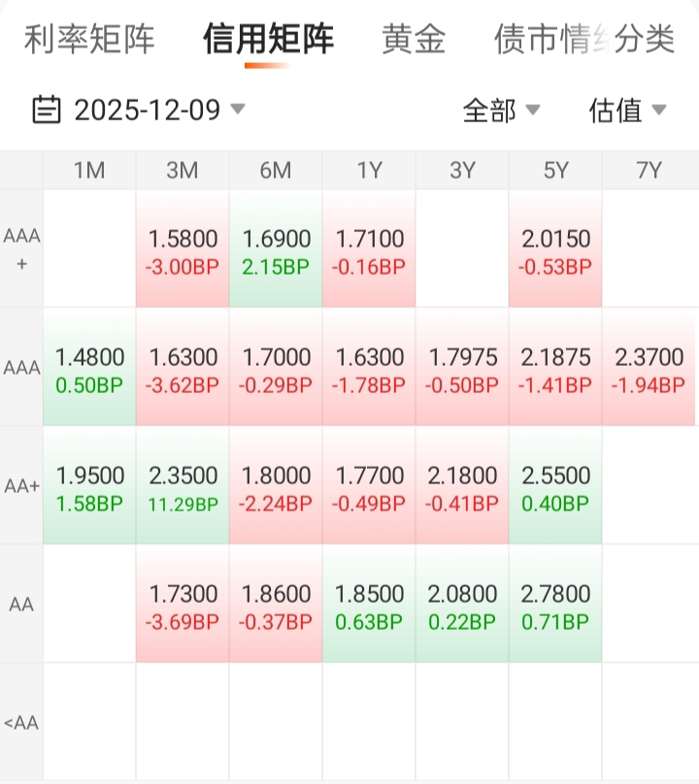Click the 1M column header
Viewport: 699px width, 784px height.
point(89,171)
